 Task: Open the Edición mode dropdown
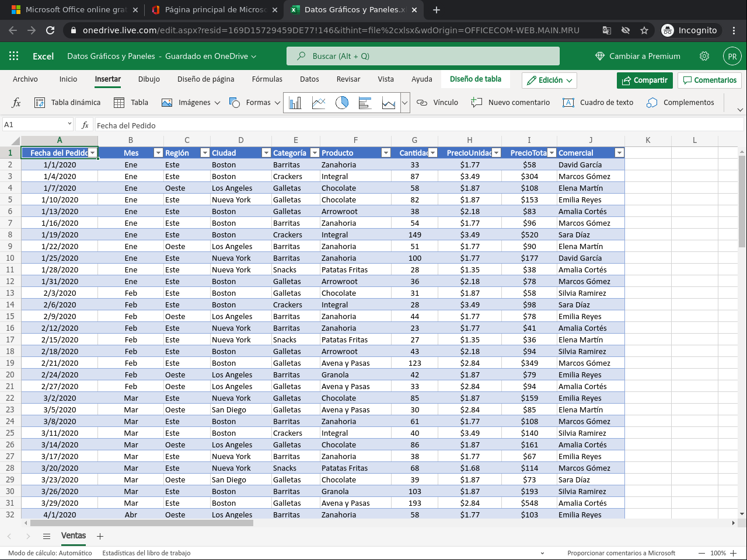coord(549,80)
